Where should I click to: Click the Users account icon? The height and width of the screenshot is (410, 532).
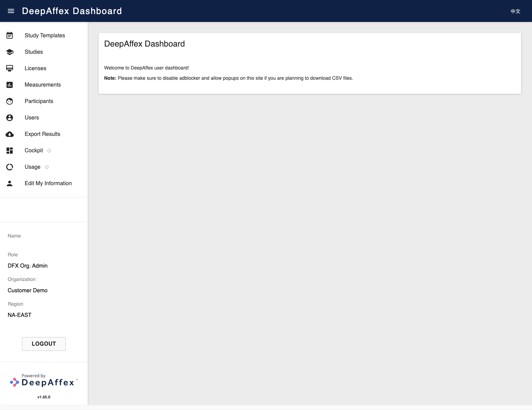pos(10,118)
